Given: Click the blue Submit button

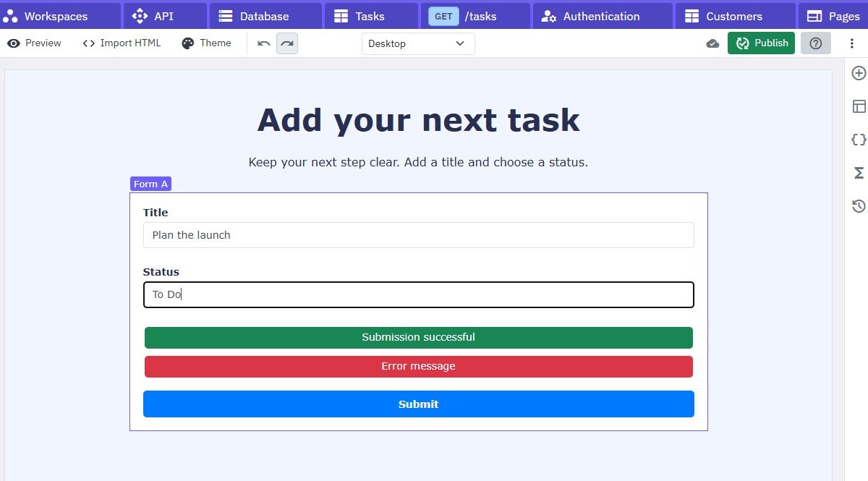Looking at the screenshot, I should 419,404.
